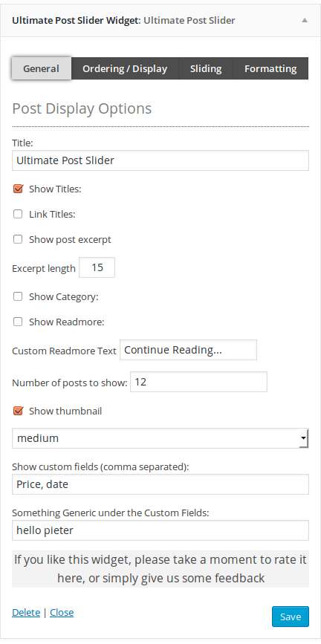
Task: Uncheck the Show Titles checkbox
Action: 18,189
